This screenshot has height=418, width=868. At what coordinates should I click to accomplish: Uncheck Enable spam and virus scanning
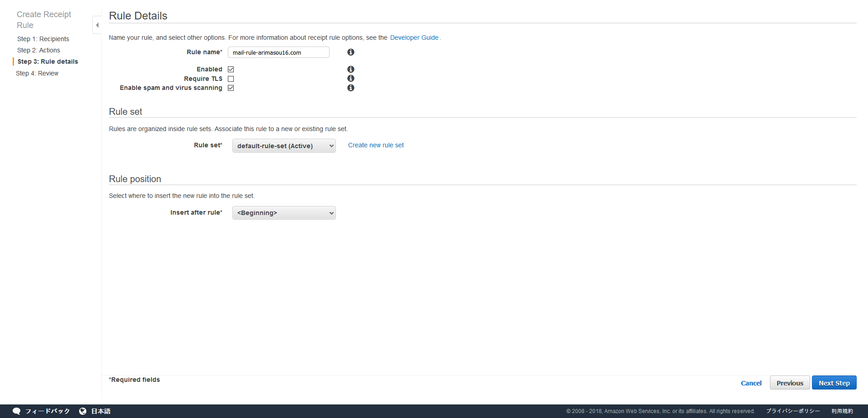[x=231, y=88]
